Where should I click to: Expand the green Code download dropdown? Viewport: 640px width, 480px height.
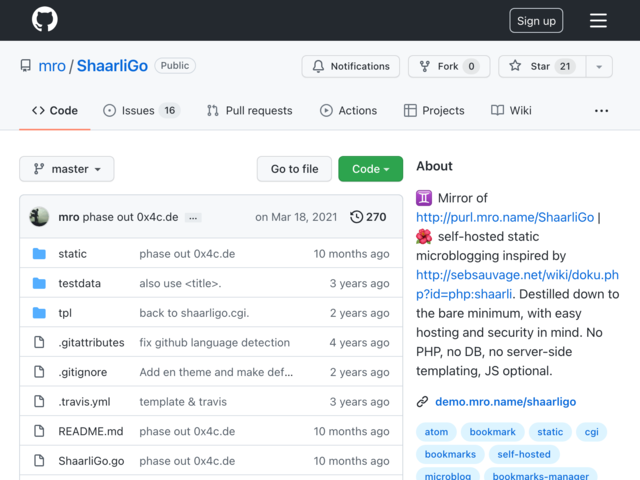(x=371, y=169)
